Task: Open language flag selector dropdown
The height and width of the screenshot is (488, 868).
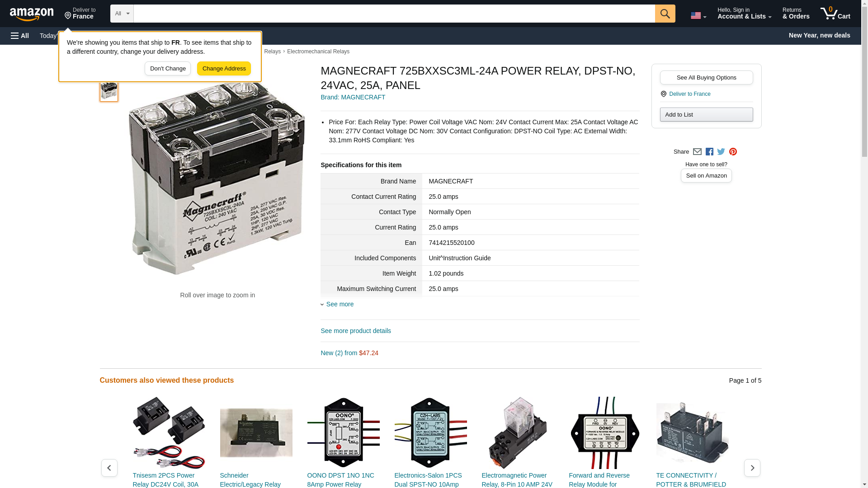Action: [x=698, y=15]
